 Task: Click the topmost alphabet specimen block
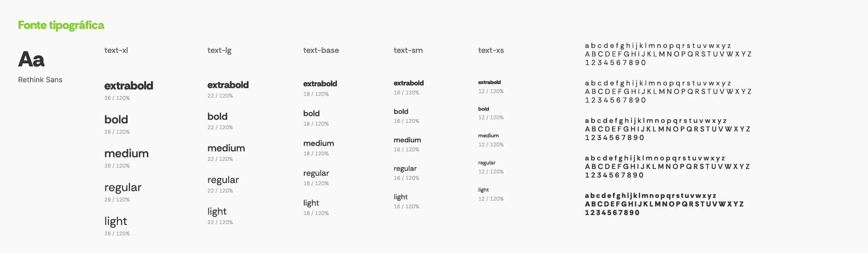point(668,54)
